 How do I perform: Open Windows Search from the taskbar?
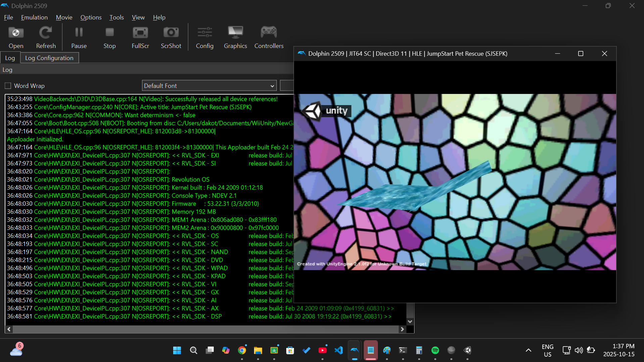point(193,350)
